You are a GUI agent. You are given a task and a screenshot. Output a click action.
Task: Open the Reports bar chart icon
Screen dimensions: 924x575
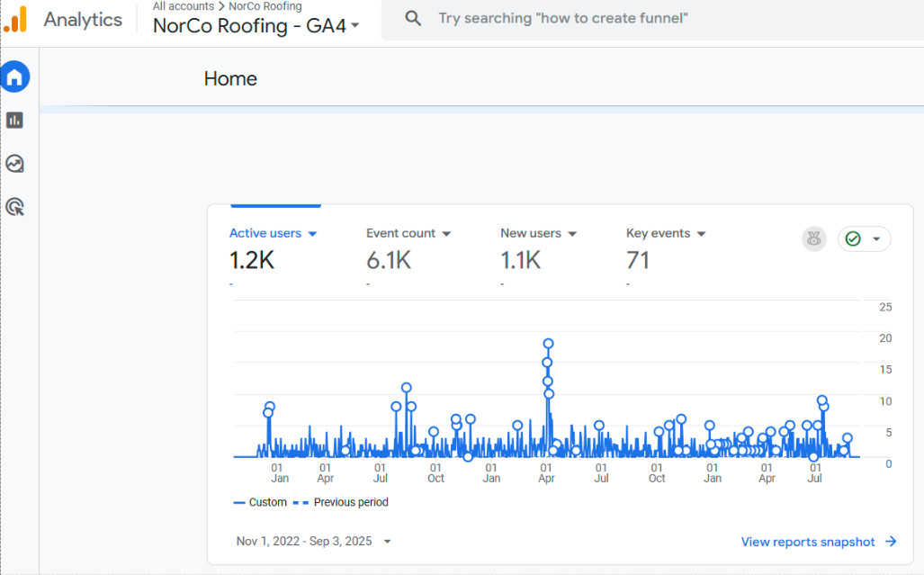pyautogui.click(x=14, y=121)
